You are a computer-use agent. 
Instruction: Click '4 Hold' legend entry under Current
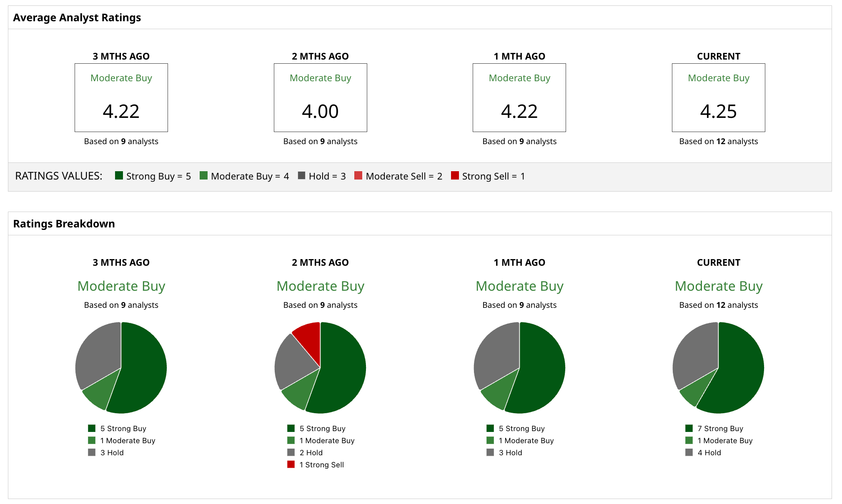coord(709,453)
